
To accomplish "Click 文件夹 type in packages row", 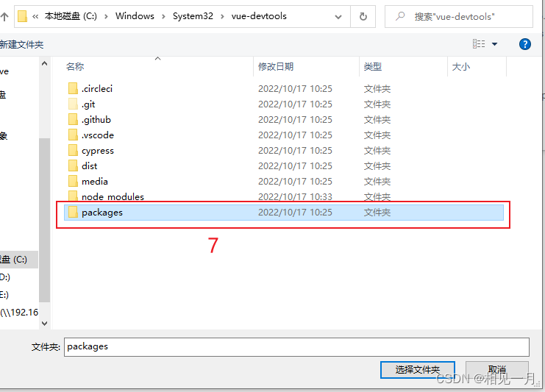I will (x=377, y=212).
